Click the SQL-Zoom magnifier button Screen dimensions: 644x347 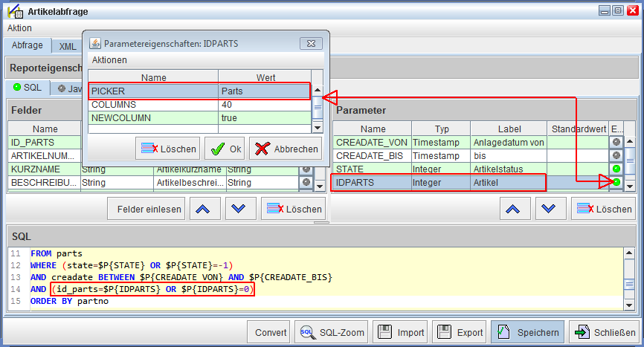point(331,332)
